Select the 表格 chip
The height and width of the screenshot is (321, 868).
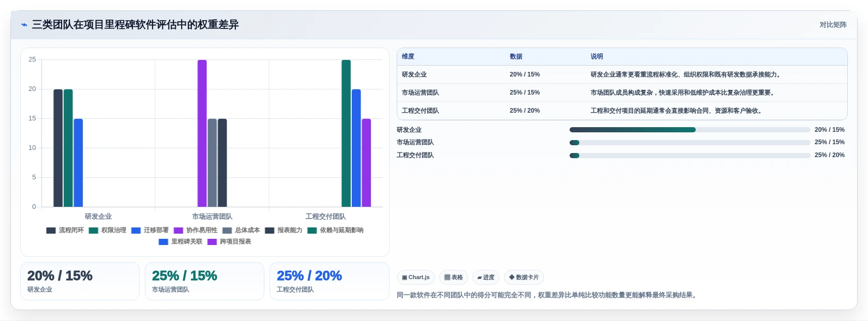pos(454,278)
